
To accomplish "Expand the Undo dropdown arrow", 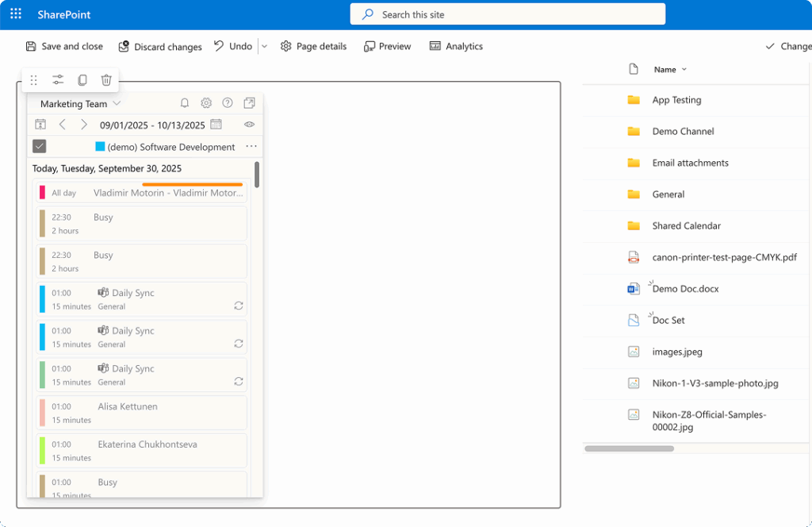I will coord(265,47).
